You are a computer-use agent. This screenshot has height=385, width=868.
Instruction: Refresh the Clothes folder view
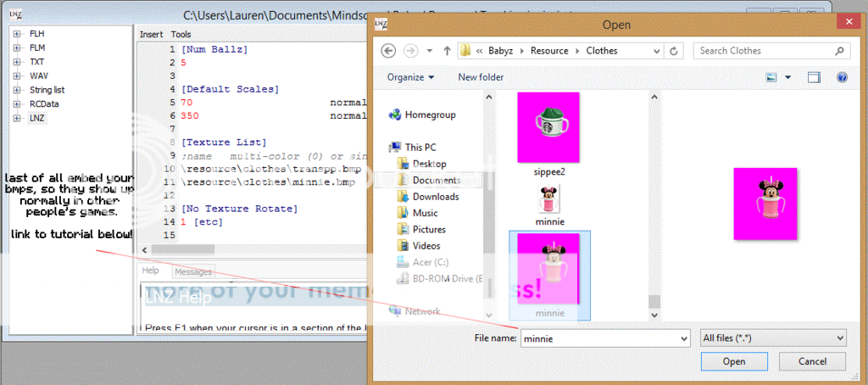674,51
